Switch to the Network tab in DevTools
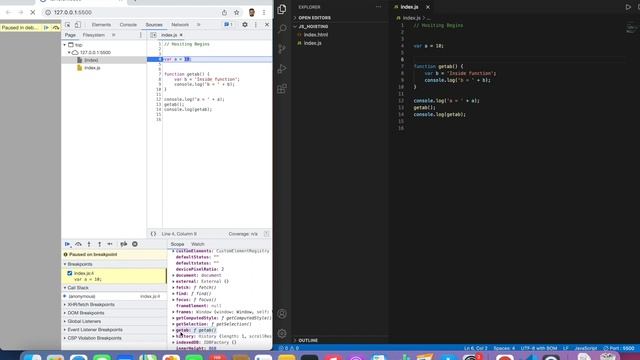This screenshot has height=360, width=640. (180, 25)
